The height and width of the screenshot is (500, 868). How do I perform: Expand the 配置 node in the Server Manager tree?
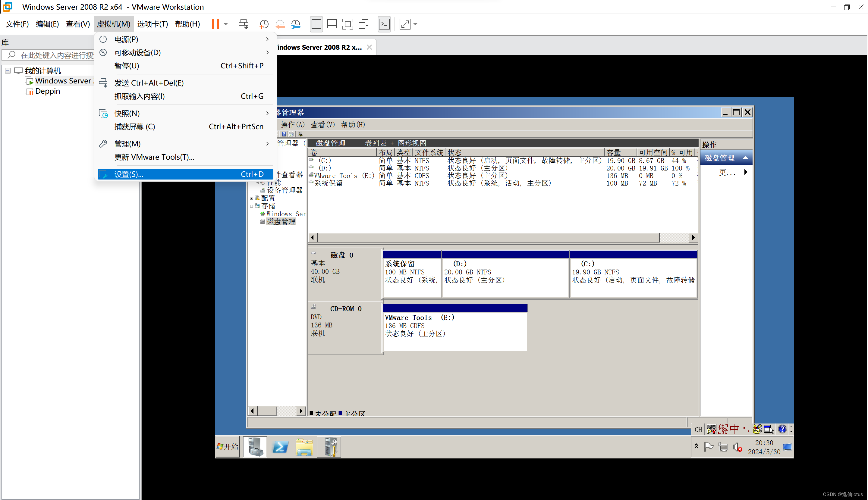point(252,198)
